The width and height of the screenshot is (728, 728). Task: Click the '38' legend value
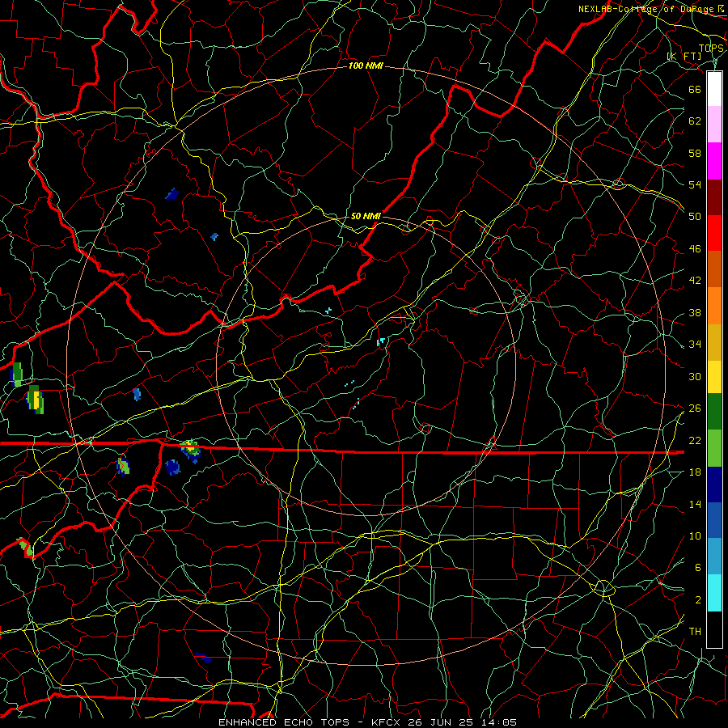pyautogui.click(x=695, y=312)
